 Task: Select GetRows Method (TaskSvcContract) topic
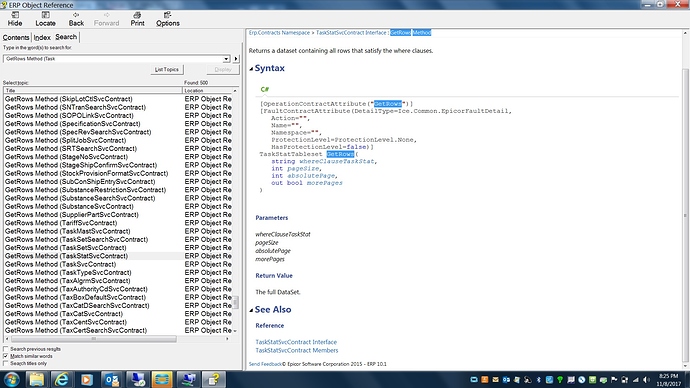click(60, 264)
